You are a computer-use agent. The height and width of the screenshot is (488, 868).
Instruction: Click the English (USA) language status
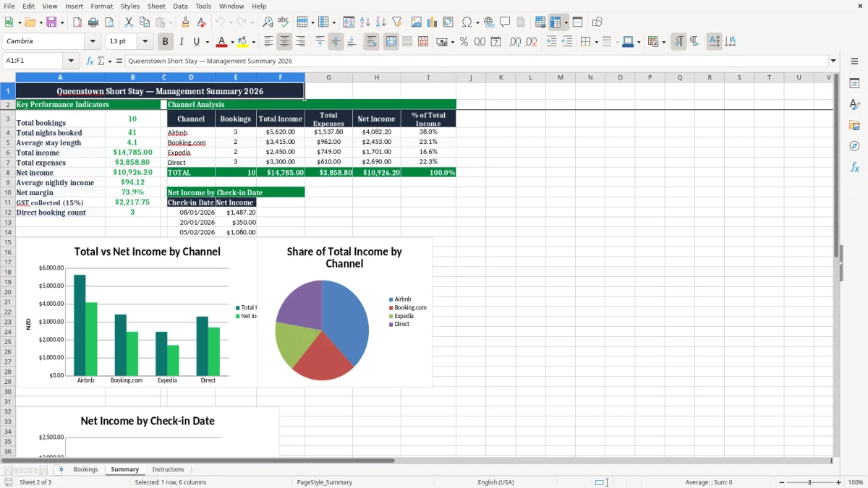pyautogui.click(x=495, y=482)
